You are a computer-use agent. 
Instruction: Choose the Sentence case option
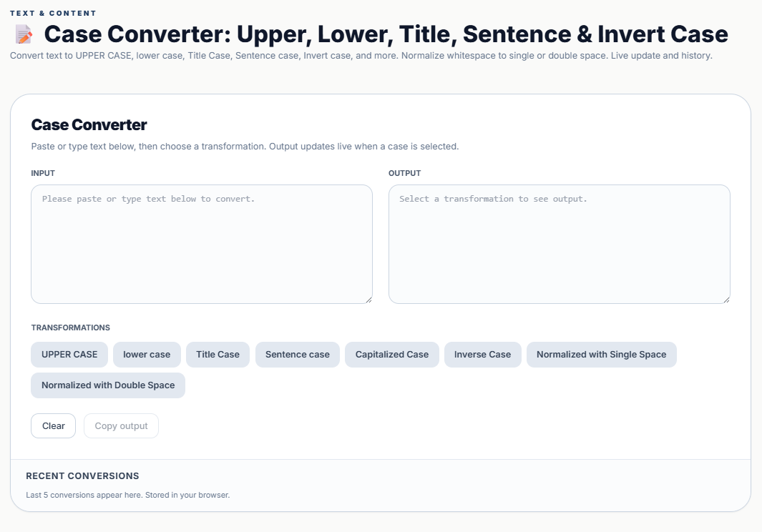point(297,355)
